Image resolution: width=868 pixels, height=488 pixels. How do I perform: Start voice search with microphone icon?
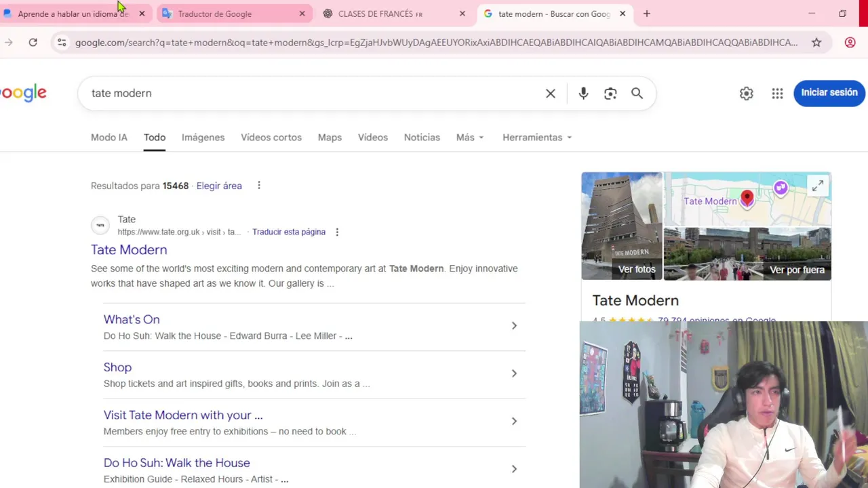click(x=583, y=94)
